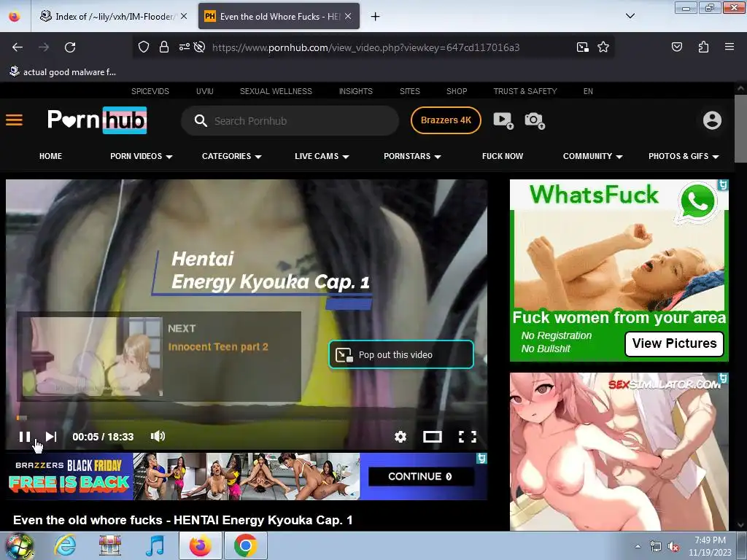
Task: Click the upload video icon
Action: pos(503,120)
